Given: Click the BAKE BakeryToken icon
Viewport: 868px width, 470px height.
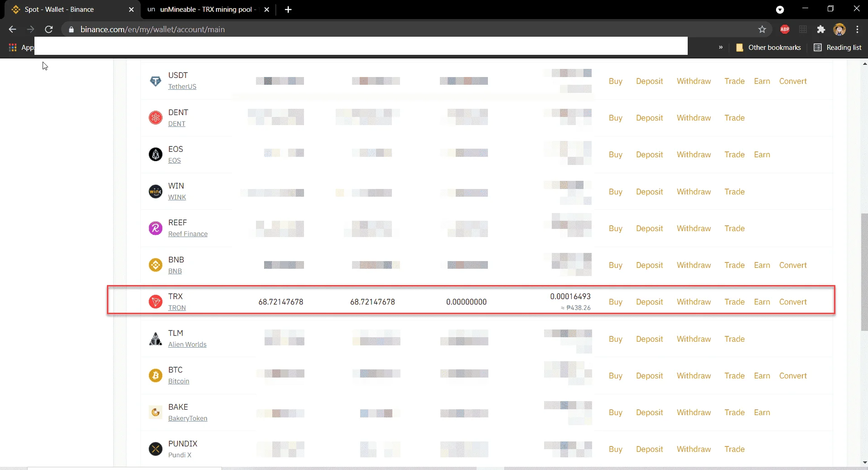Looking at the screenshot, I should point(155,412).
